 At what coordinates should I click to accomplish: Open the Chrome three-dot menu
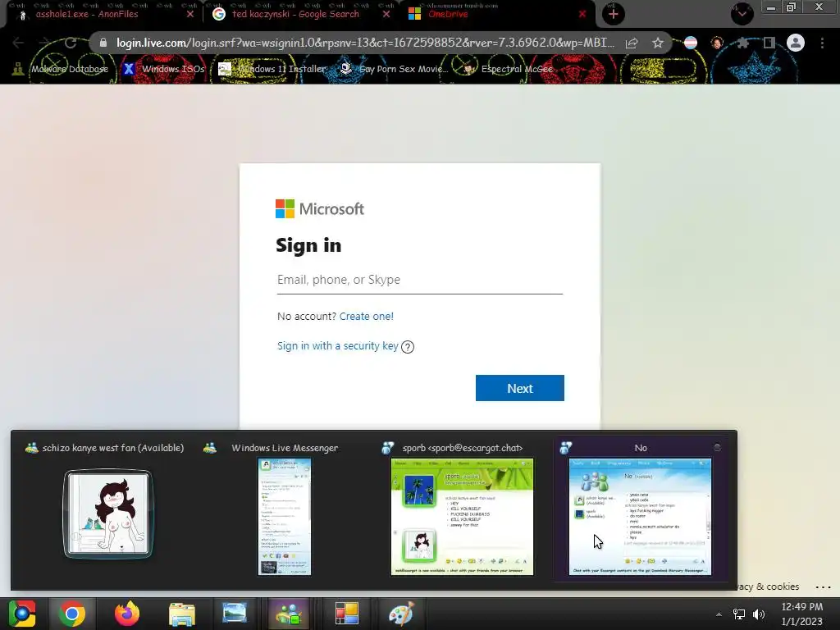pyautogui.click(x=822, y=43)
